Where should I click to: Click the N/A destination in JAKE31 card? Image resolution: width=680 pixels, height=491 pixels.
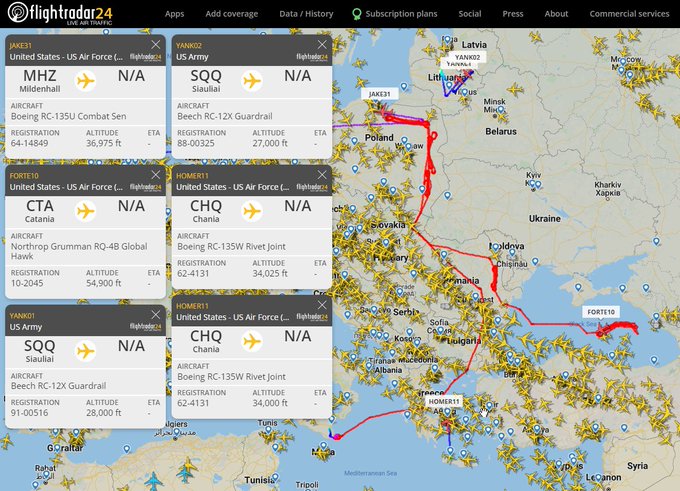pos(131,76)
